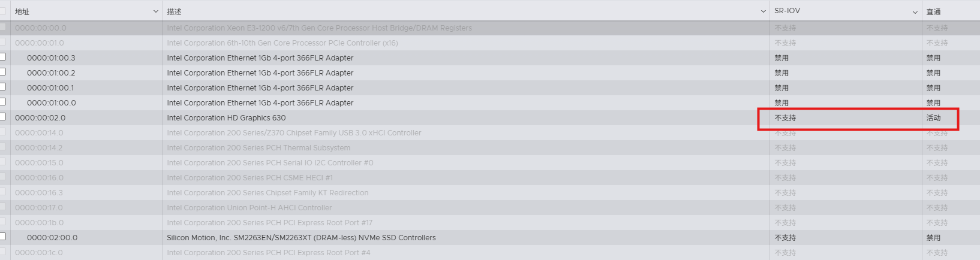Viewport: 980px width, 260px height.
Task: Sort by the 直通 column header
Action: tap(933, 11)
